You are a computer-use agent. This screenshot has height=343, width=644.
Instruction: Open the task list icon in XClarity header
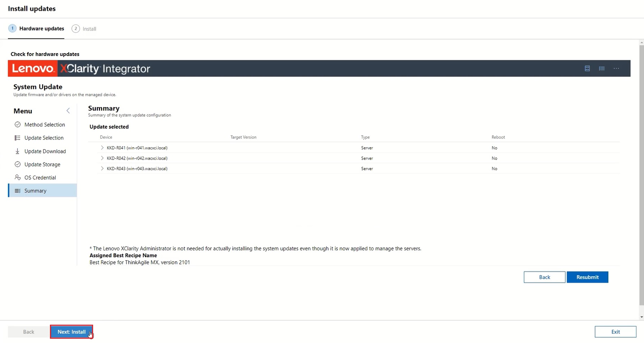point(602,68)
